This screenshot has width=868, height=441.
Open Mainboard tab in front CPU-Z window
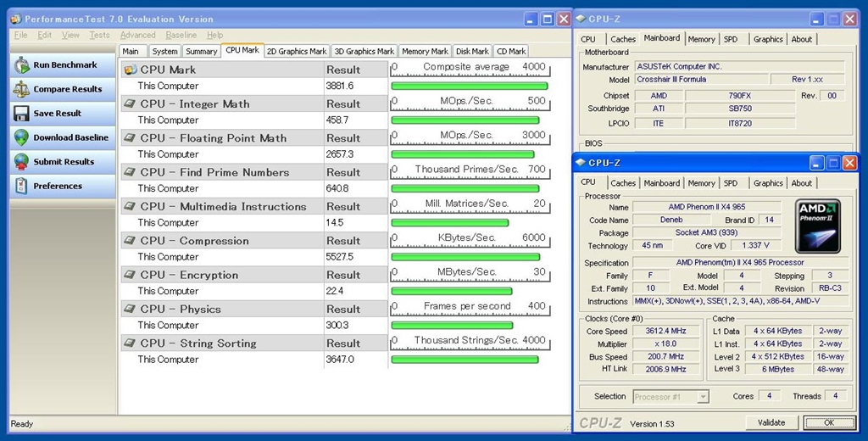pyautogui.click(x=661, y=183)
